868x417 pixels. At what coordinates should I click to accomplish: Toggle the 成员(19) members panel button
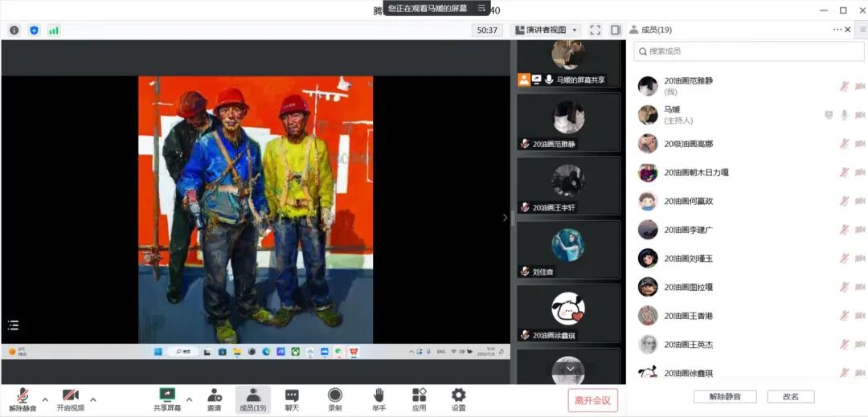253,400
